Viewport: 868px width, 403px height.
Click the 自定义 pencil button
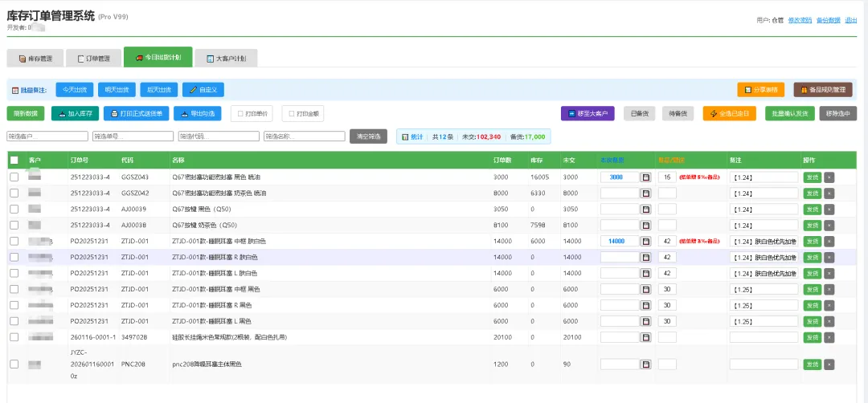203,90
